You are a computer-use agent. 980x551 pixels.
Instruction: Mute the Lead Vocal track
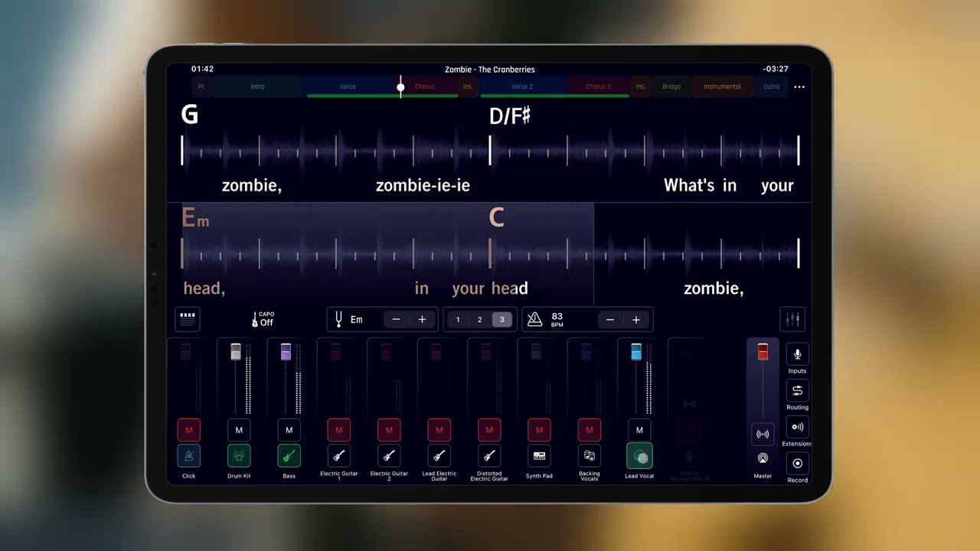(639, 430)
